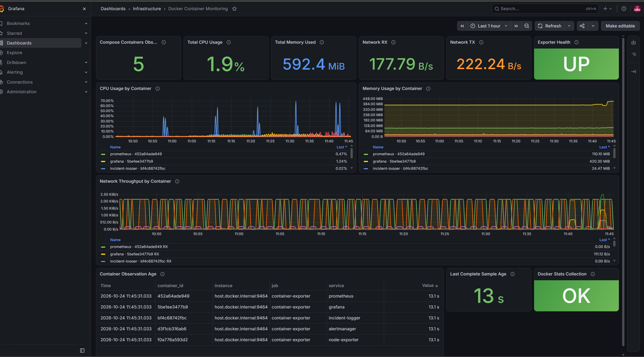Zoom out the time range
The width and height of the screenshot is (644, 357).
[526, 26]
